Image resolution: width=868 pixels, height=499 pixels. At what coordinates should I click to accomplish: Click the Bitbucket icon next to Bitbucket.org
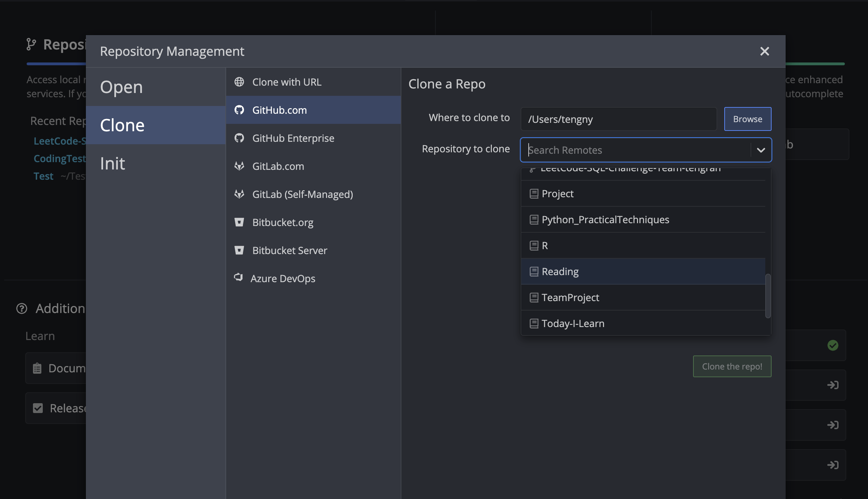(239, 222)
